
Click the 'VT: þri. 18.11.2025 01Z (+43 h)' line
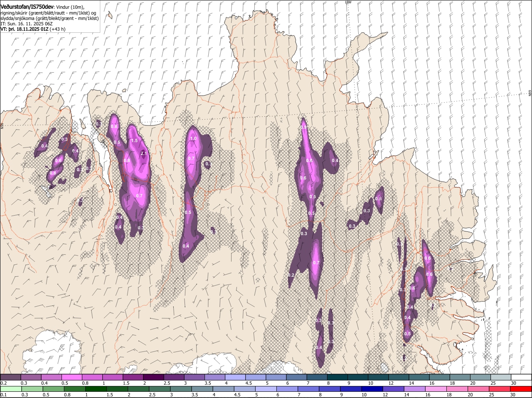click(33, 29)
